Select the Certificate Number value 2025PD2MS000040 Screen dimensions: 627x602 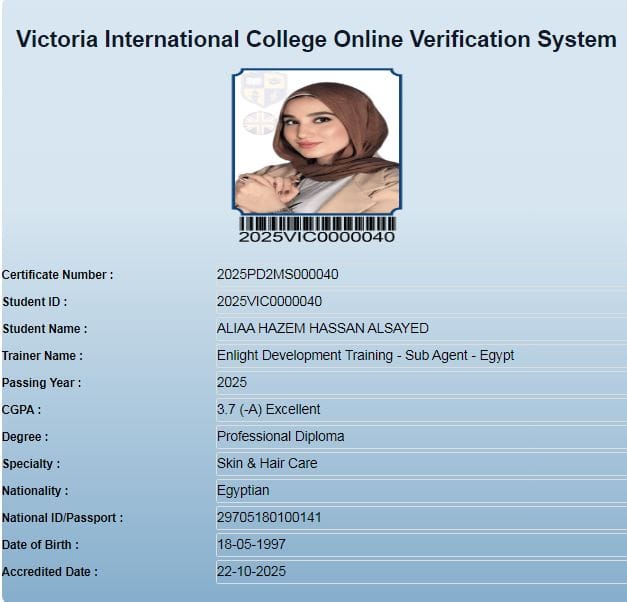click(x=277, y=274)
